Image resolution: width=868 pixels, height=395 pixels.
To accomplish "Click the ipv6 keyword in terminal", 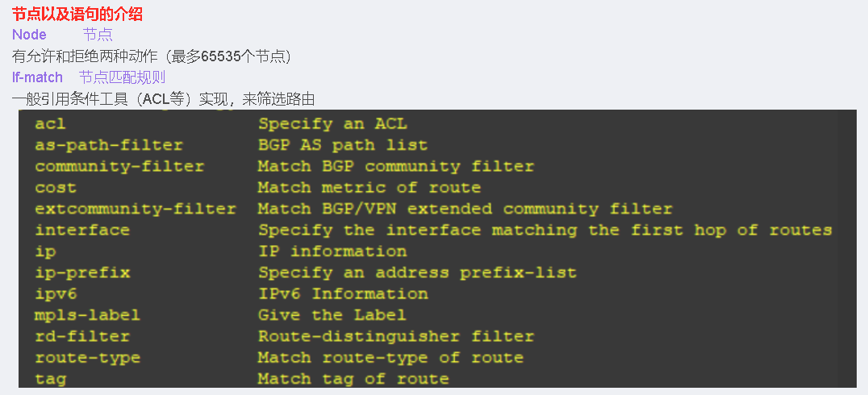I will [x=56, y=293].
